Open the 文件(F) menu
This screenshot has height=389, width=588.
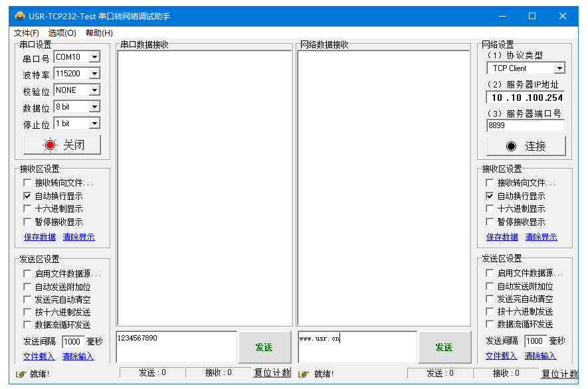[27, 33]
